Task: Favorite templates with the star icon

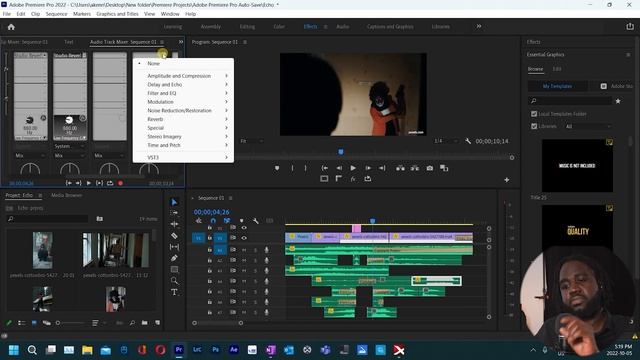Action: pos(618,101)
